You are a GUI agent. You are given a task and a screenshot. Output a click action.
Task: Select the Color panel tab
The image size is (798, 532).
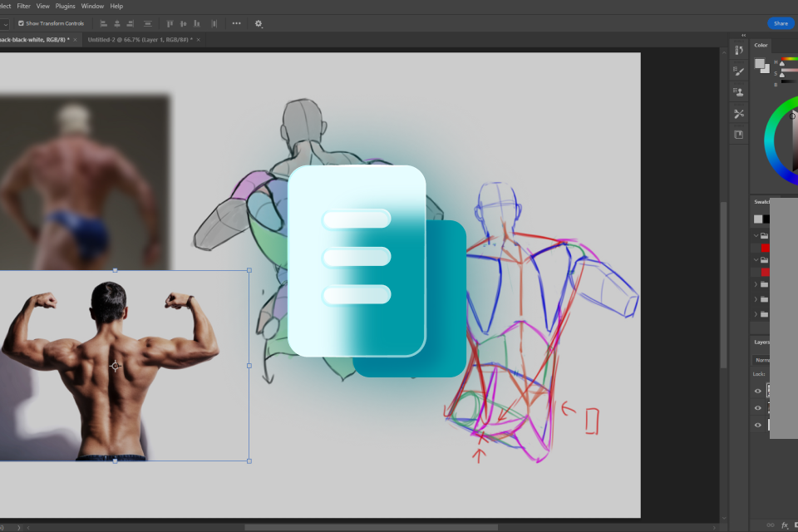pyautogui.click(x=761, y=46)
